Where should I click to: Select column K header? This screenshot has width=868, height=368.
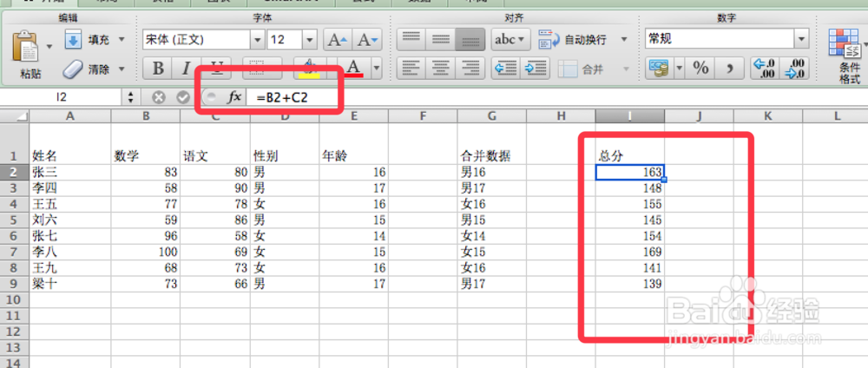coord(768,115)
